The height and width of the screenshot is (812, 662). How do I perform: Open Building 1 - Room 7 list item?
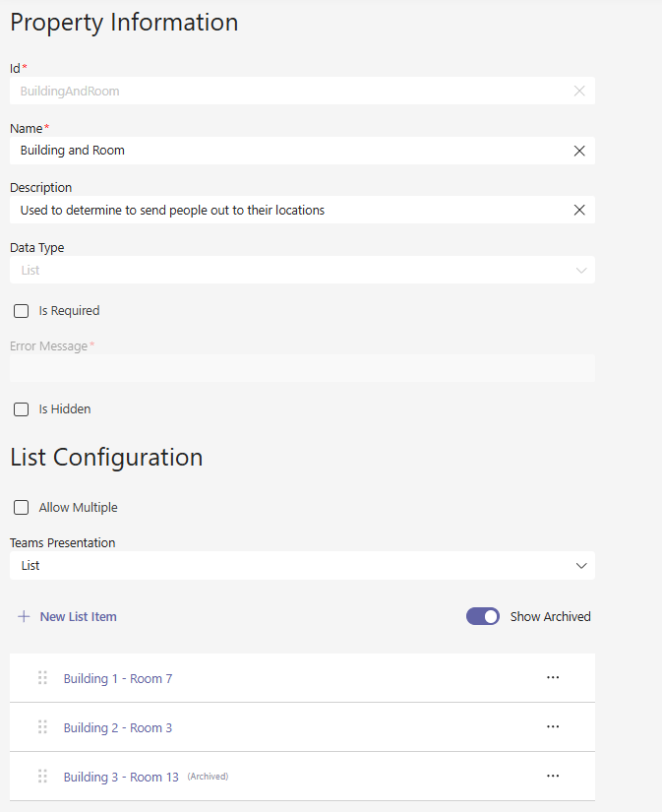click(x=118, y=678)
